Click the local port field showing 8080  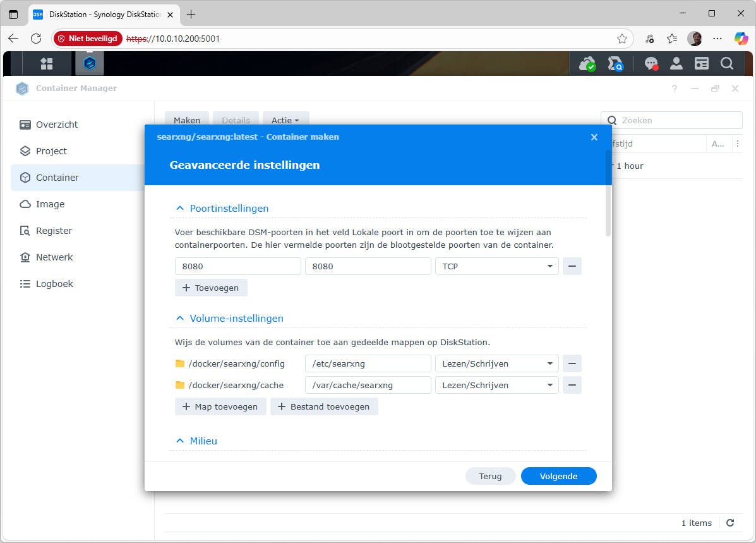pyautogui.click(x=237, y=266)
